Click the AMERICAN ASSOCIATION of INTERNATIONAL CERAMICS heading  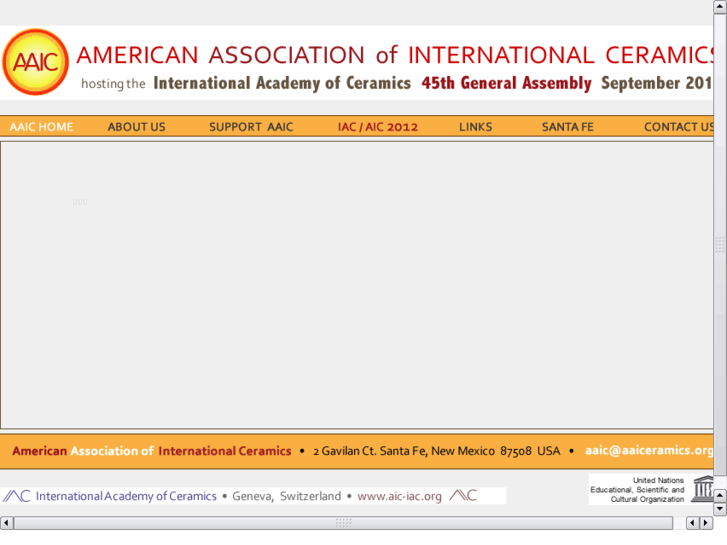point(395,55)
